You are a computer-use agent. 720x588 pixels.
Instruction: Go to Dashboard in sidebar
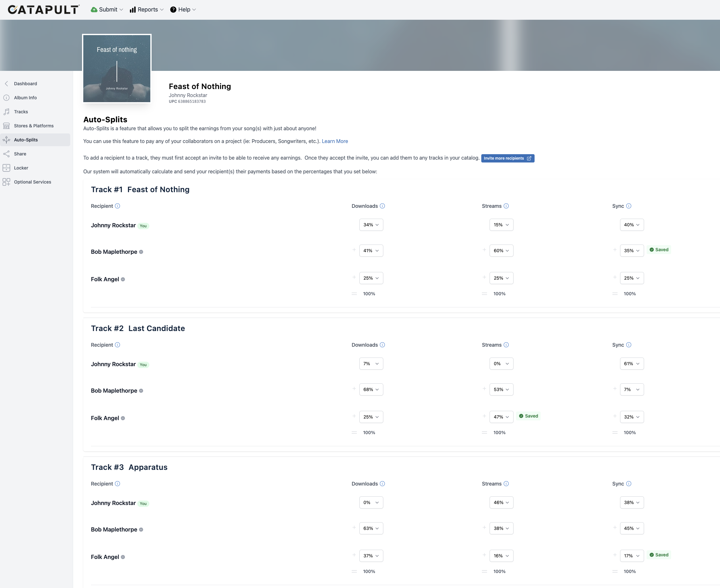point(35,84)
